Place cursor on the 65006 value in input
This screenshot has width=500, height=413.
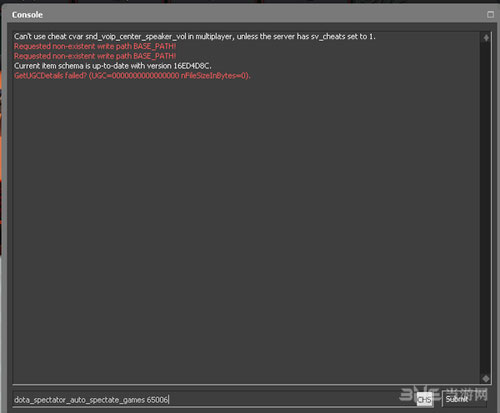click(157, 399)
